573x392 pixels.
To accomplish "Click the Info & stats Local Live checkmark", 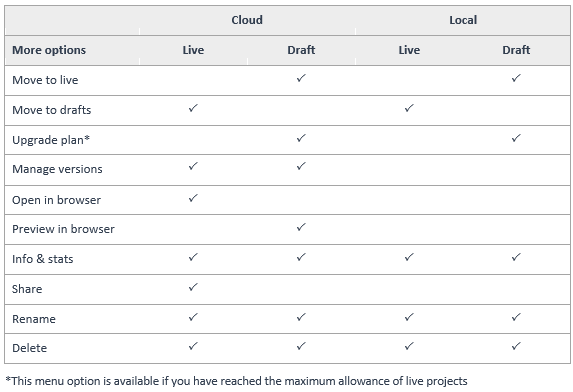I will 409,257.
